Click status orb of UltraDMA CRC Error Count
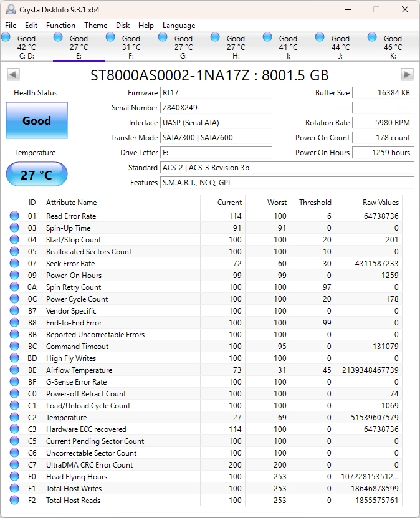The height and width of the screenshot is (518, 420). (x=14, y=465)
